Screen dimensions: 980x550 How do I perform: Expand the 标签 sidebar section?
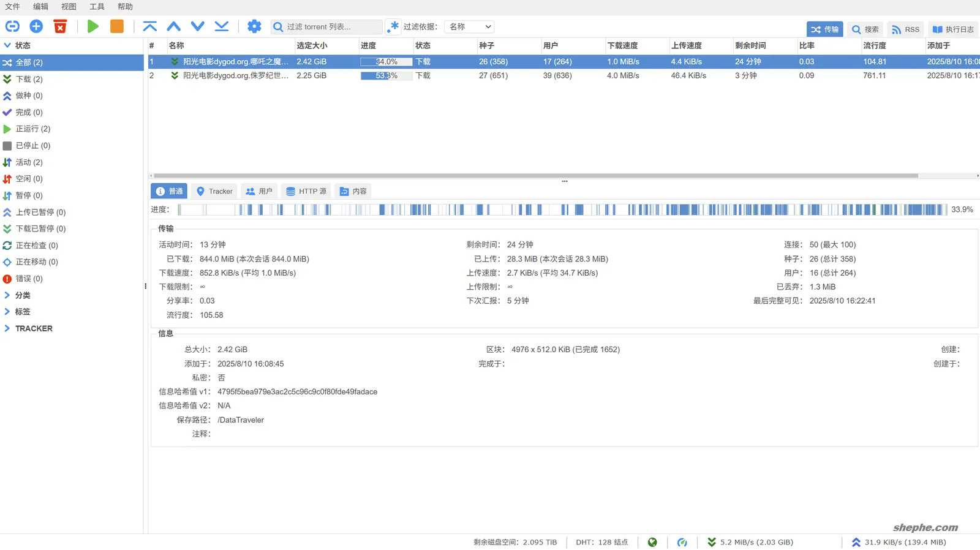coord(7,312)
